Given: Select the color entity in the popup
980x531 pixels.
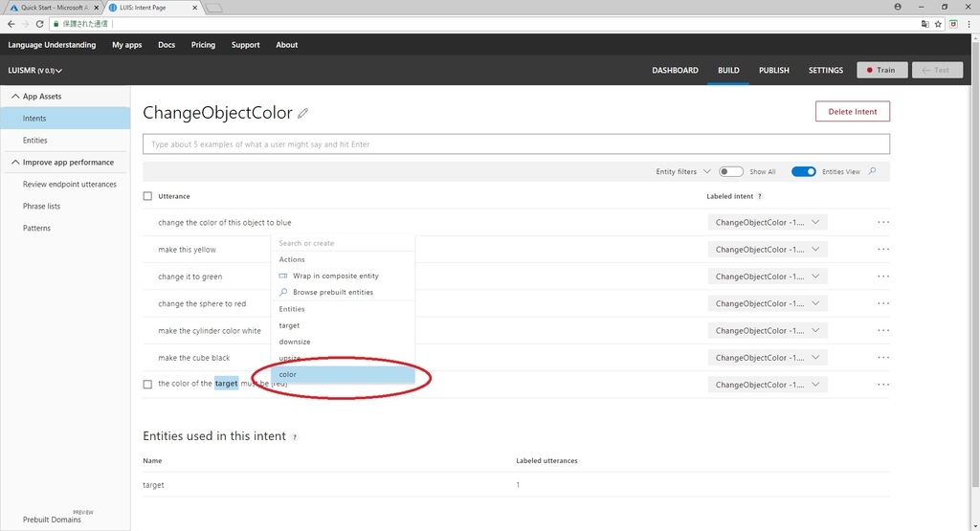Looking at the screenshot, I should [x=343, y=374].
